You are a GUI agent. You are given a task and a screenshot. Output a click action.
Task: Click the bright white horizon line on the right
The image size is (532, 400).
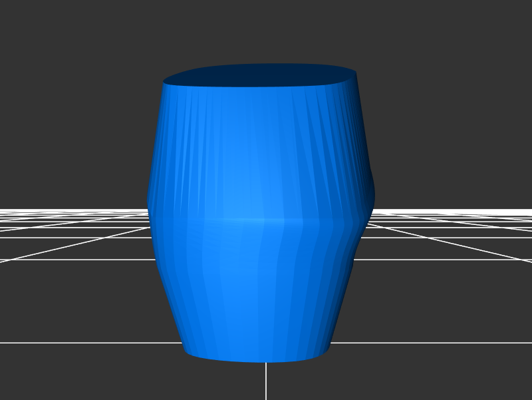(x=452, y=212)
